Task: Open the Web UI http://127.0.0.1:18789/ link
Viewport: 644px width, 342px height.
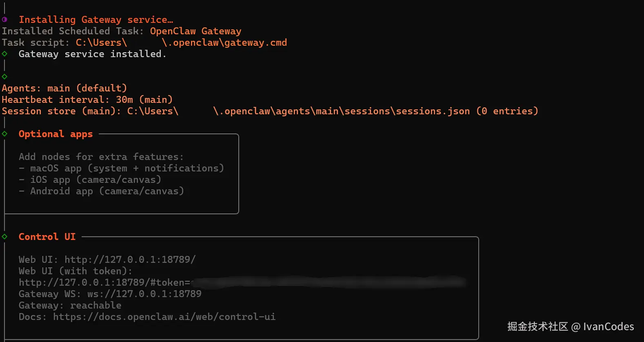Action: point(130,260)
